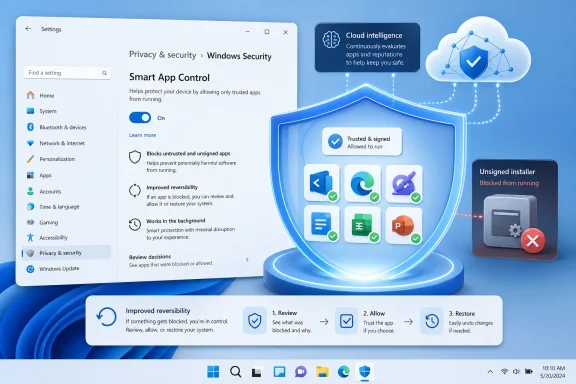The height and width of the screenshot is (384, 576).
Task: Open File Explorer from taskbar
Action: click(x=322, y=372)
